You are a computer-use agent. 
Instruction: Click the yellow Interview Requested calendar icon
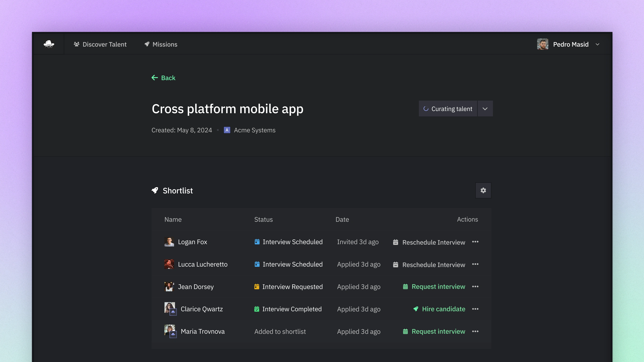tap(256, 287)
